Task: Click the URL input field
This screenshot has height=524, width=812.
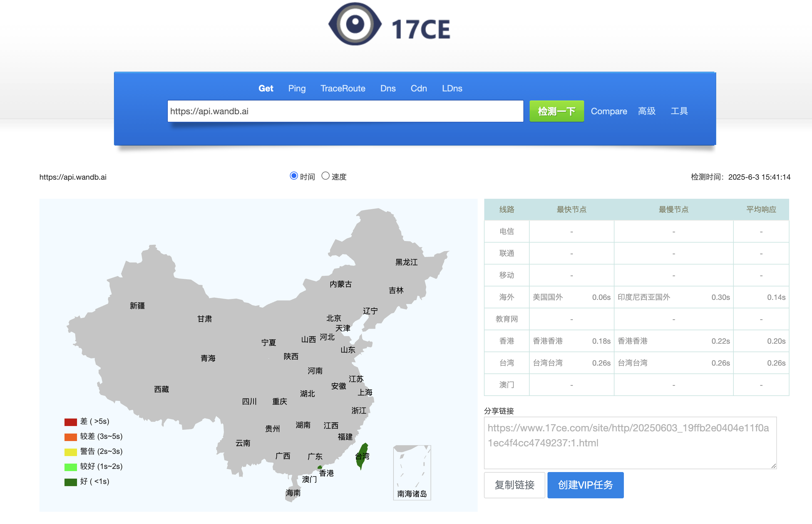Action: pos(345,111)
